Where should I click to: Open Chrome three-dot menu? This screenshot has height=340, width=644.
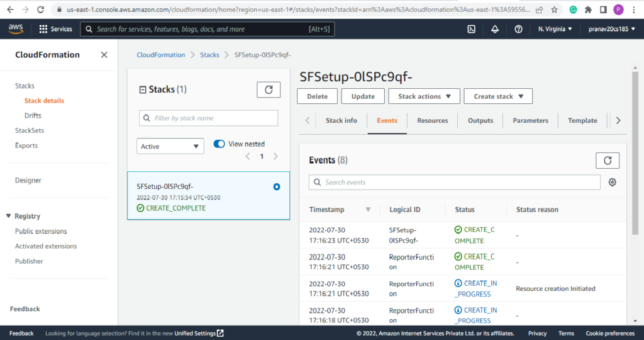pyautogui.click(x=634, y=9)
